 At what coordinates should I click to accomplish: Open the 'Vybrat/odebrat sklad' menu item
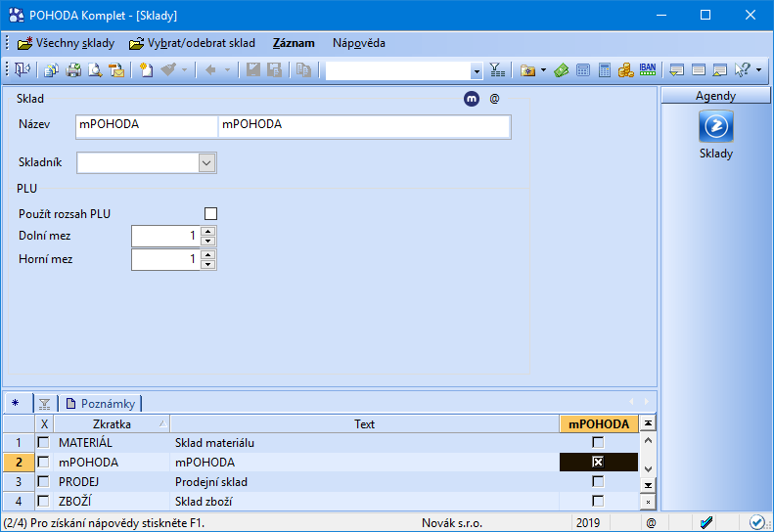(x=192, y=43)
